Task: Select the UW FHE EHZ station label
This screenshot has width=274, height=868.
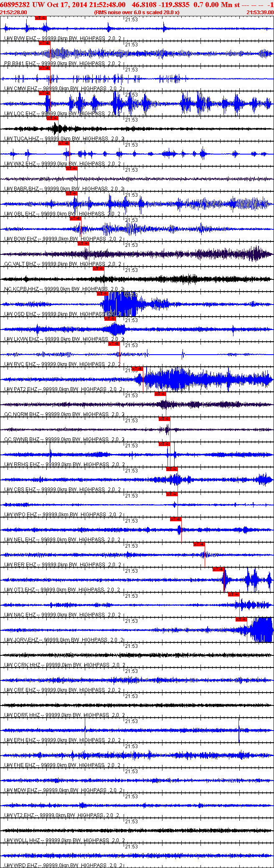Action: [63, 765]
